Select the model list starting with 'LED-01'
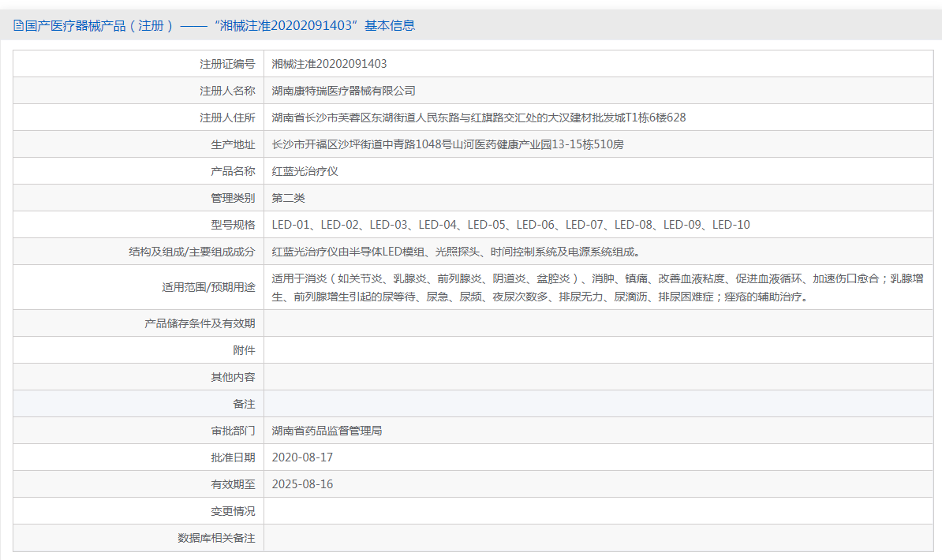 [x=510, y=225]
